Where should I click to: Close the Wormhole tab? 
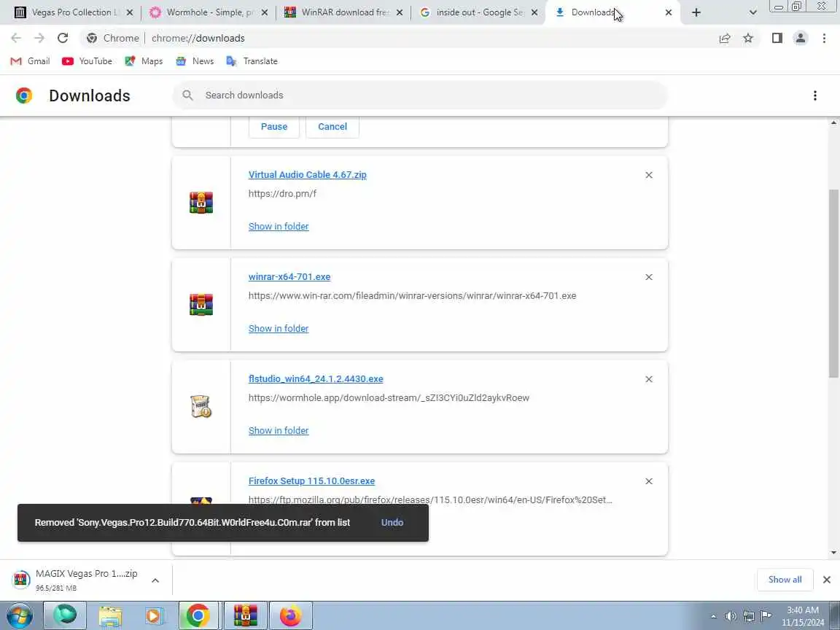pos(264,12)
